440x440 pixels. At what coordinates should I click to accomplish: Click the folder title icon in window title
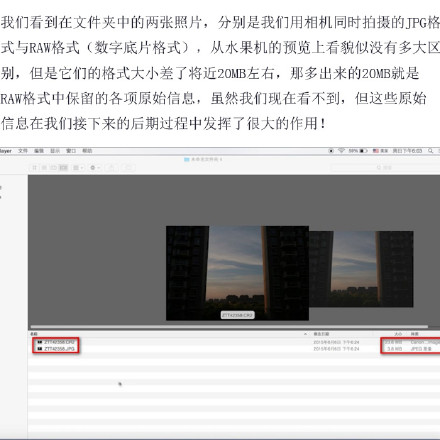coord(187,159)
